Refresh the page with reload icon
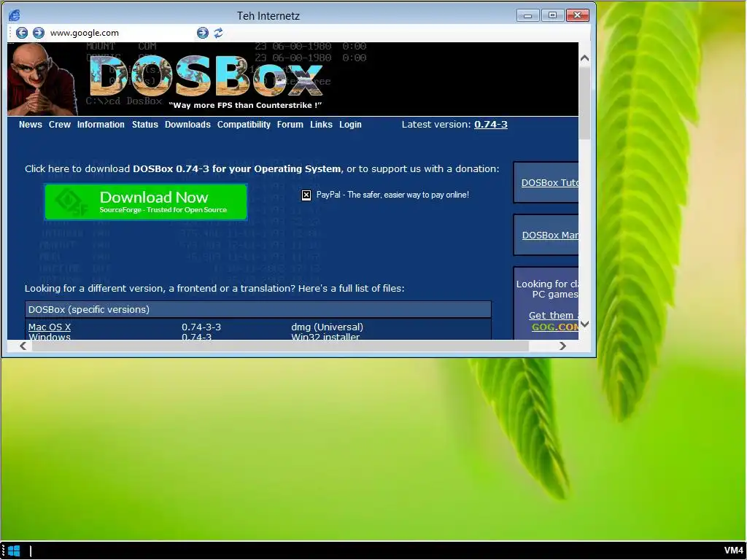 click(x=218, y=33)
